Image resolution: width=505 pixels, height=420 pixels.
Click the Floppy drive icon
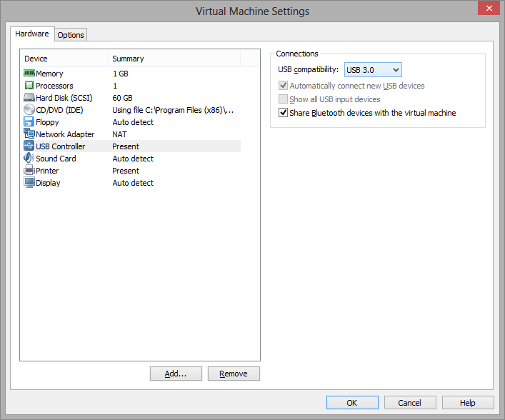click(29, 122)
